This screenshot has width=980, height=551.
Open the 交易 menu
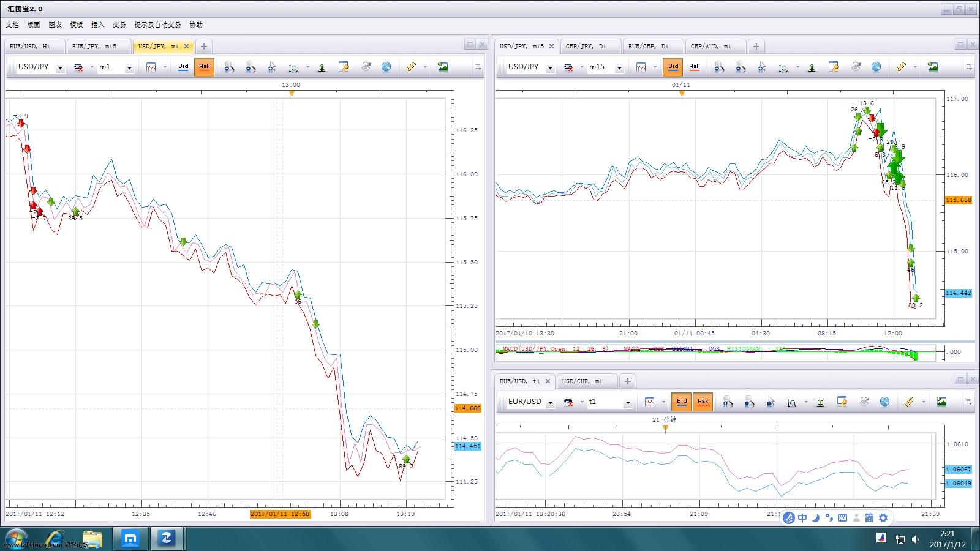pyautogui.click(x=119, y=24)
